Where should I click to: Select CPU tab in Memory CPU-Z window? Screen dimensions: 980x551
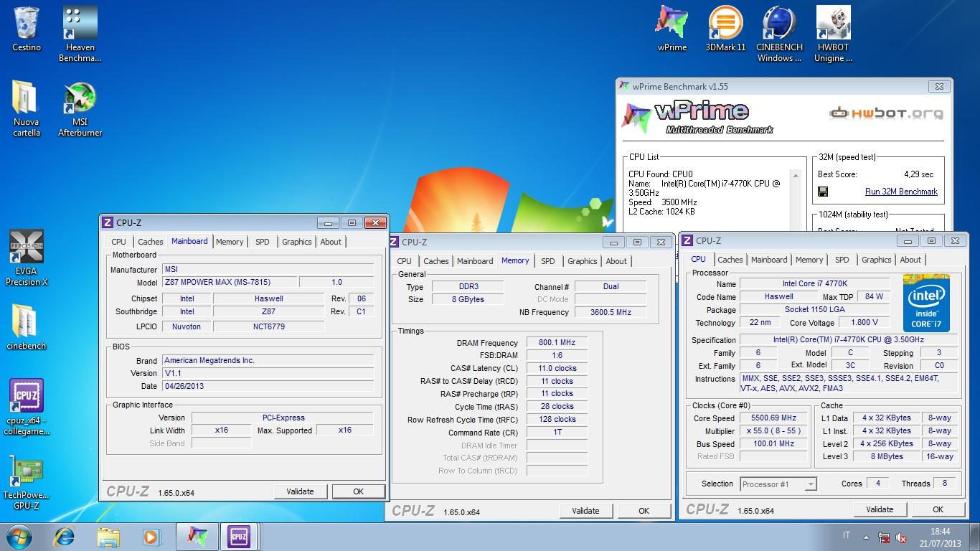(x=404, y=261)
